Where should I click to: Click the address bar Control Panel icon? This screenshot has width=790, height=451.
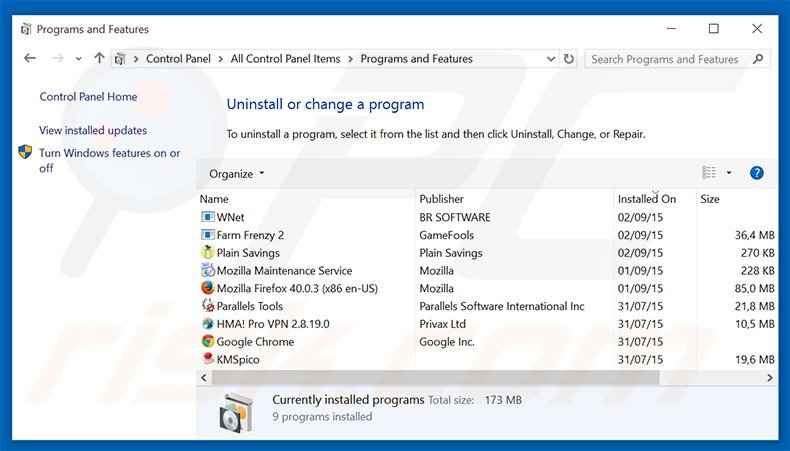tap(119, 59)
